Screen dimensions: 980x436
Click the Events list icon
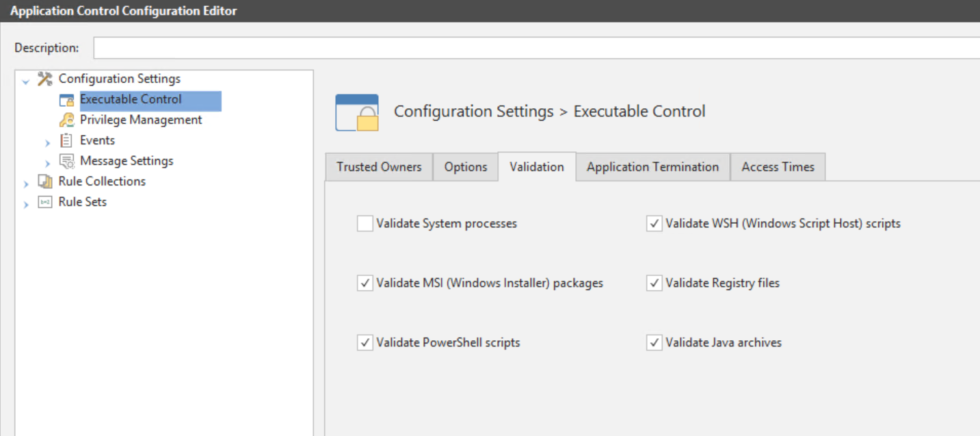coord(67,140)
